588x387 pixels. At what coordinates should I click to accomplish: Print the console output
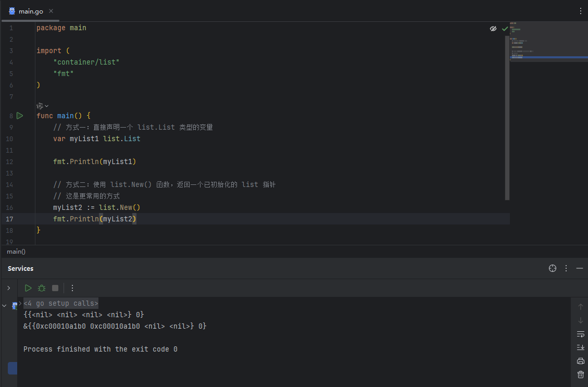tap(581, 361)
